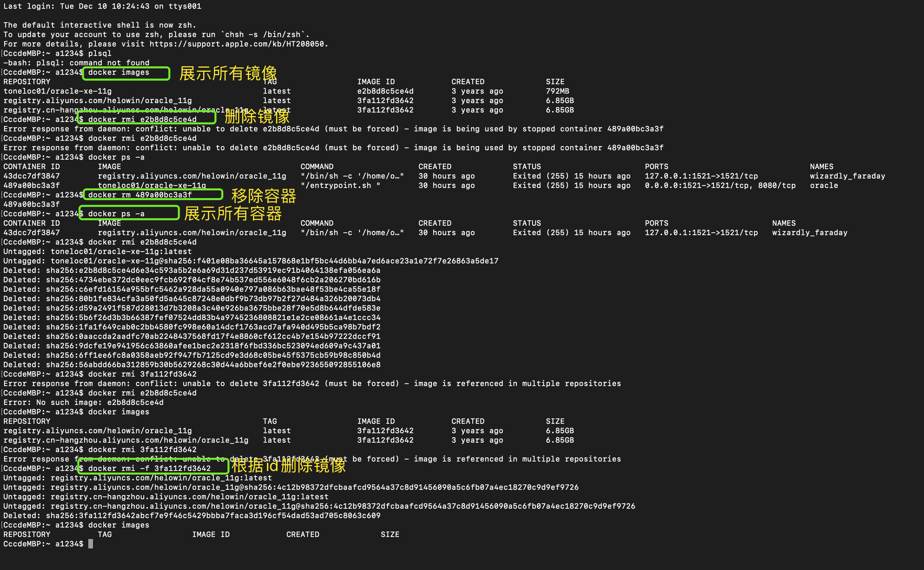Click the terminal cursor at the final prompt

(x=90, y=544)
